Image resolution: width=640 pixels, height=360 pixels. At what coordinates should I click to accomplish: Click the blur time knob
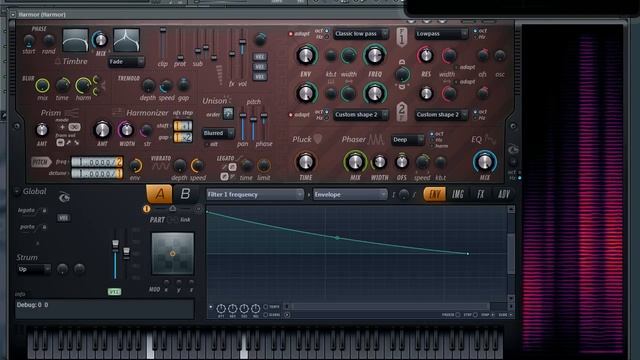(63, 85)
